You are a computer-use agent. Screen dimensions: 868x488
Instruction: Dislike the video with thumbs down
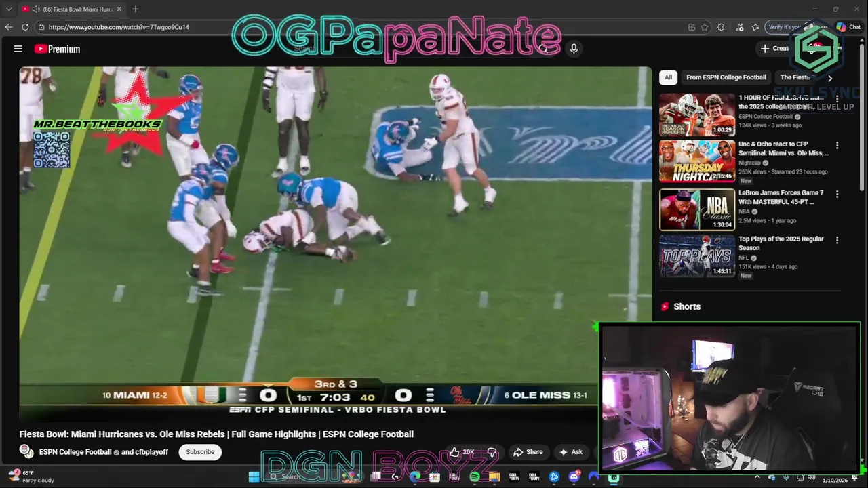pos(492,452)
